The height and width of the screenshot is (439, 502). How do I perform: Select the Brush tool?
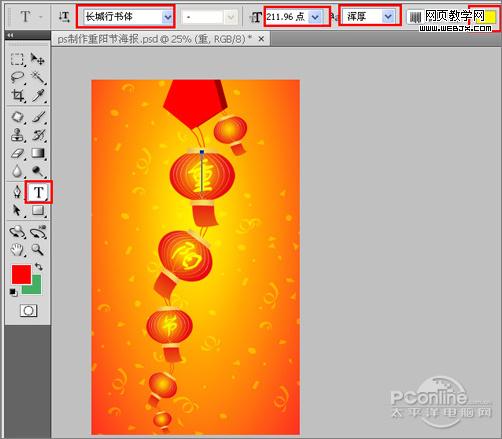tap(38, 117)
